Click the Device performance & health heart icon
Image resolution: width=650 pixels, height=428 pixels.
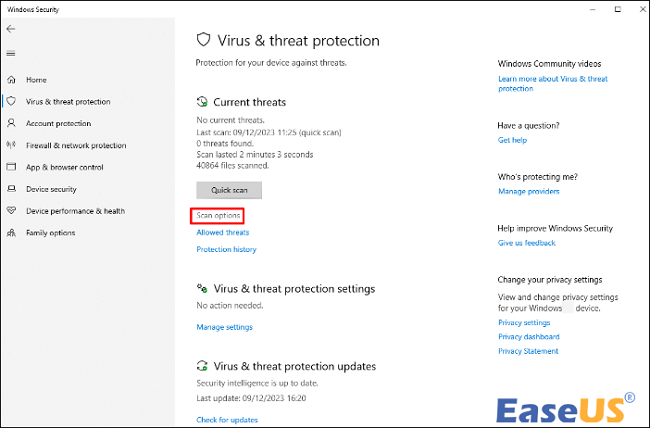[x=12, y=211]
